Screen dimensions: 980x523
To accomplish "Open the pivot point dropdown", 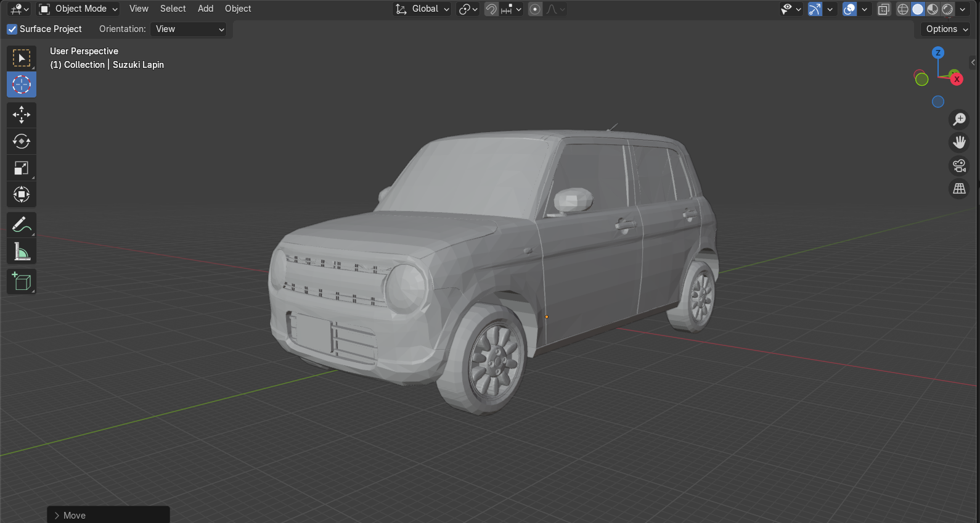I will (x=468, y=9).
